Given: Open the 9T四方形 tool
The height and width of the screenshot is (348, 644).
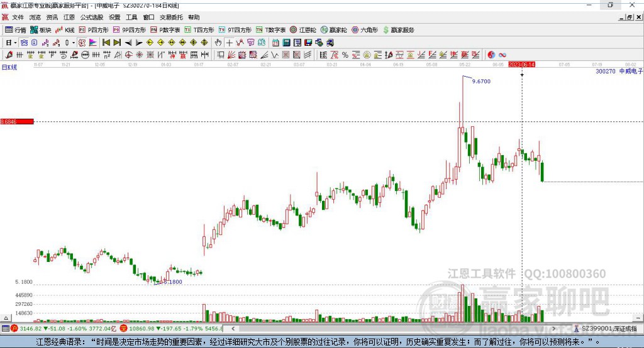Looking at the screenshot, I should [x=235, y=30].
